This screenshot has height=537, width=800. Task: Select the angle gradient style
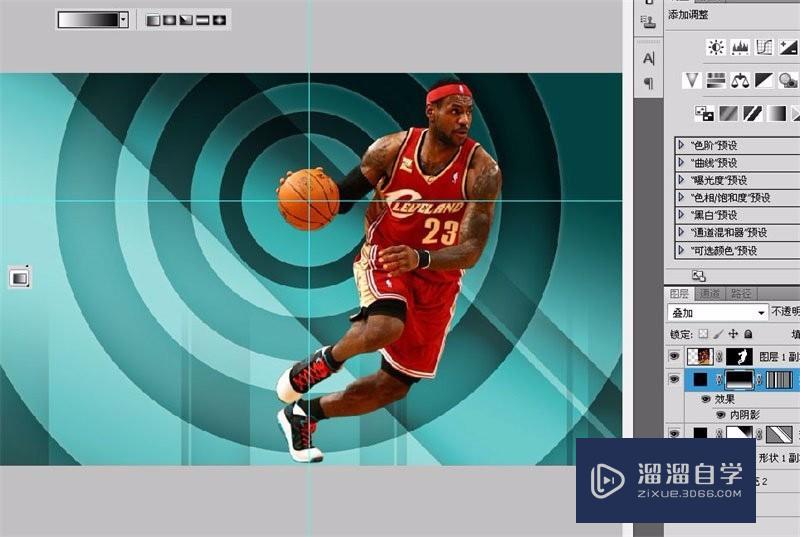(x=186, y=20)
